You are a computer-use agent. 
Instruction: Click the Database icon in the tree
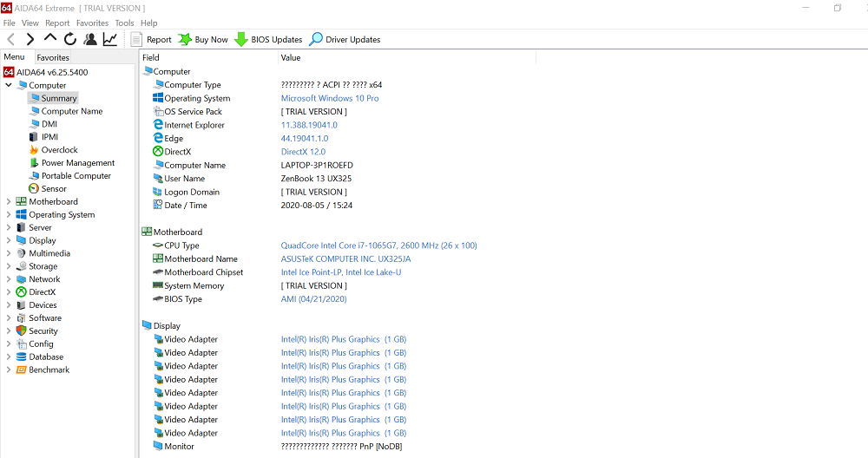click(21, 357)
